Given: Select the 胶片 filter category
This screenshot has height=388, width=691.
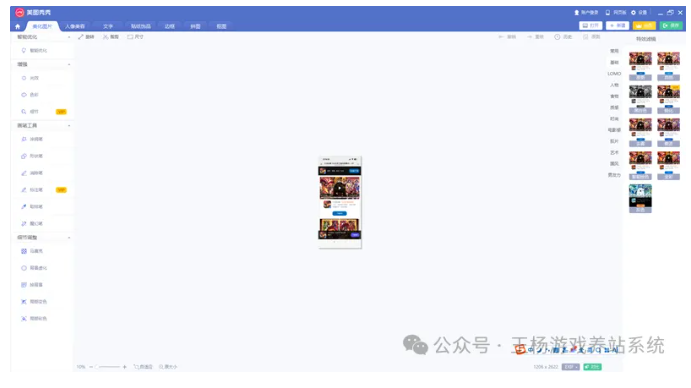Looking at the screenshot, I should (614, 142).
